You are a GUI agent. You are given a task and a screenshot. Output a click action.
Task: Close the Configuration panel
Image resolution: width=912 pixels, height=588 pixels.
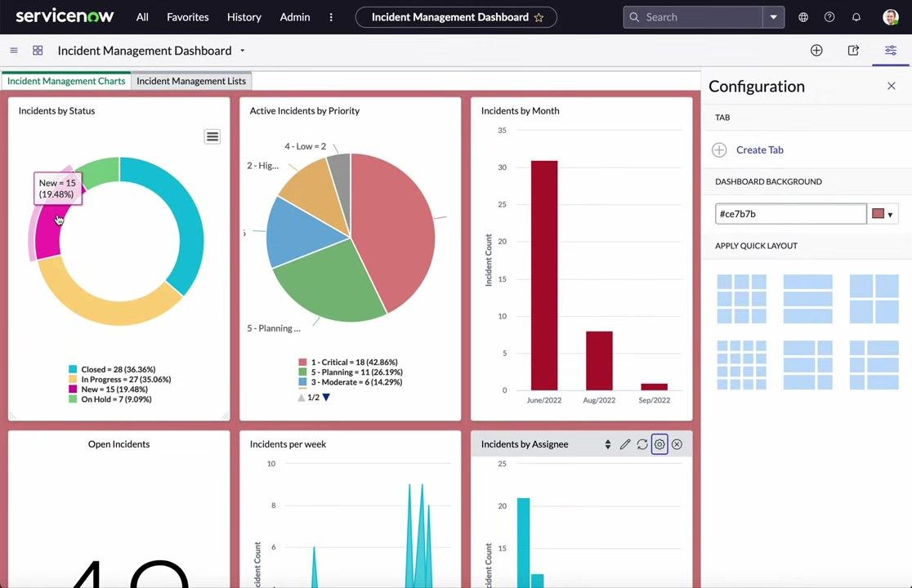pos(891,86)
